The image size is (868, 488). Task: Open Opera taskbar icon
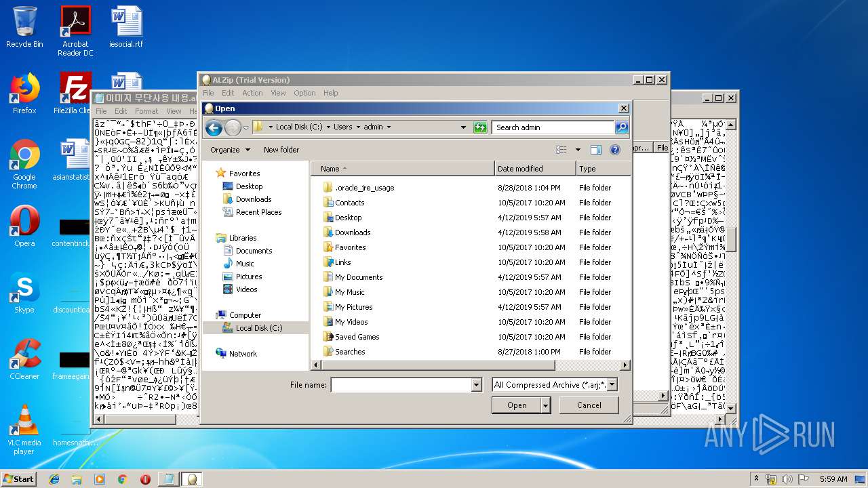point(145,479)
